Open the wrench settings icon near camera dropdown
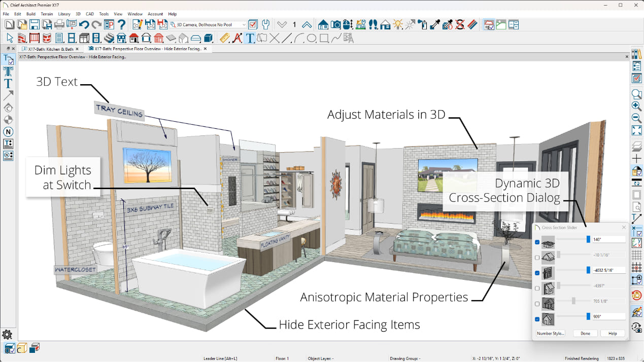This screenshot has width=644, height=362. pos(265,24)
